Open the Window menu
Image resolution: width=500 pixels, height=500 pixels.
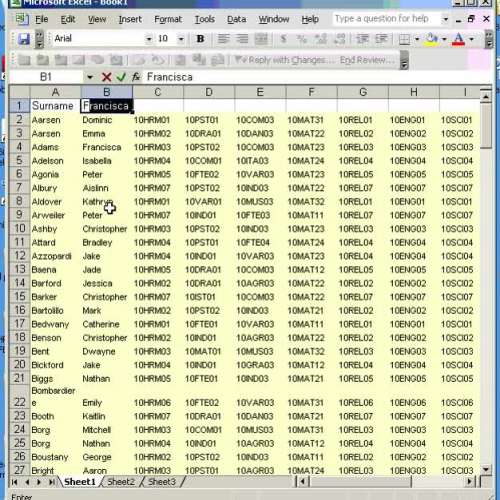(x=274, y=19)
